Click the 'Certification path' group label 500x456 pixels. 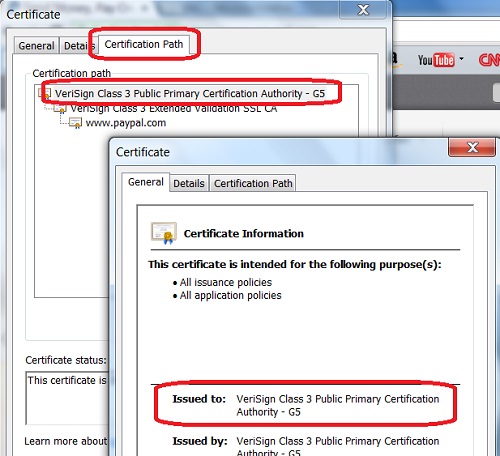[x=71, y=73]
